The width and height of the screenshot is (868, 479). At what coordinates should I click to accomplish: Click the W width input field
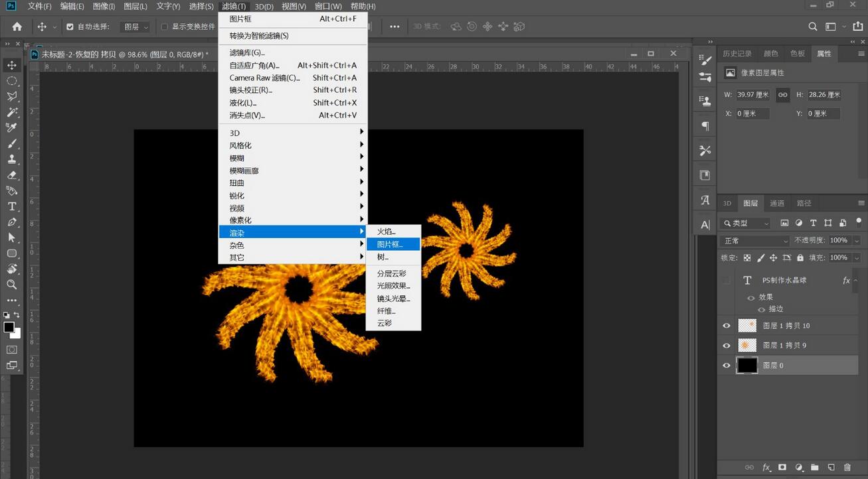pos(753,95)
